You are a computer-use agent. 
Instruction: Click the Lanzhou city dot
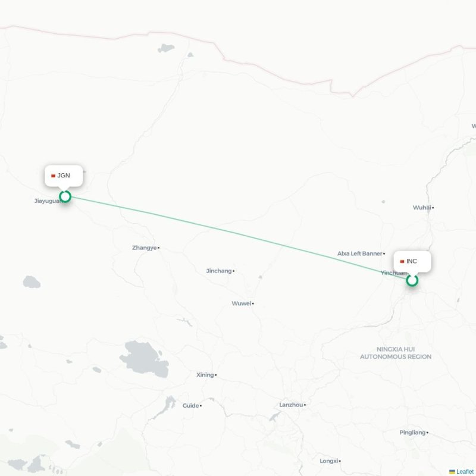(x=305, y=405)
